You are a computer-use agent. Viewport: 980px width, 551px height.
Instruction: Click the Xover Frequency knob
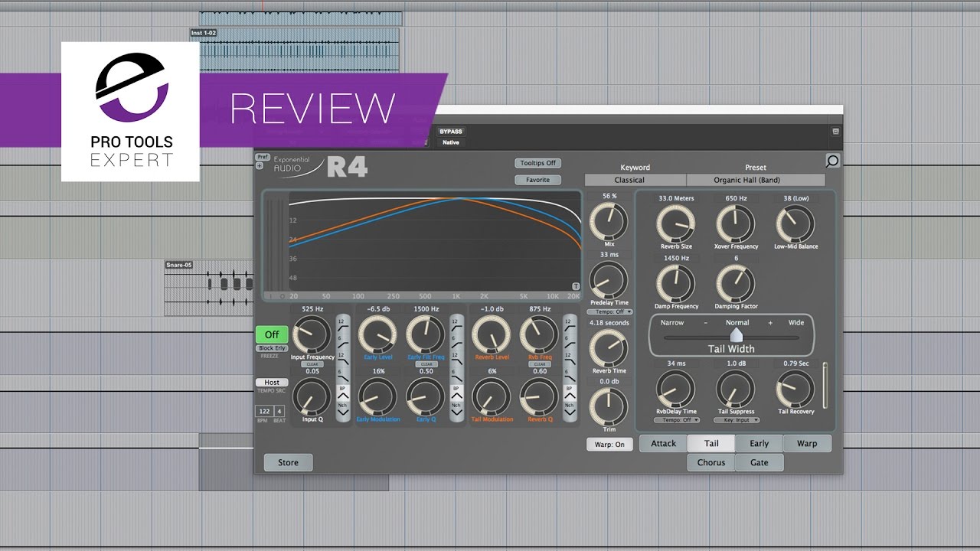pos(735,224)
